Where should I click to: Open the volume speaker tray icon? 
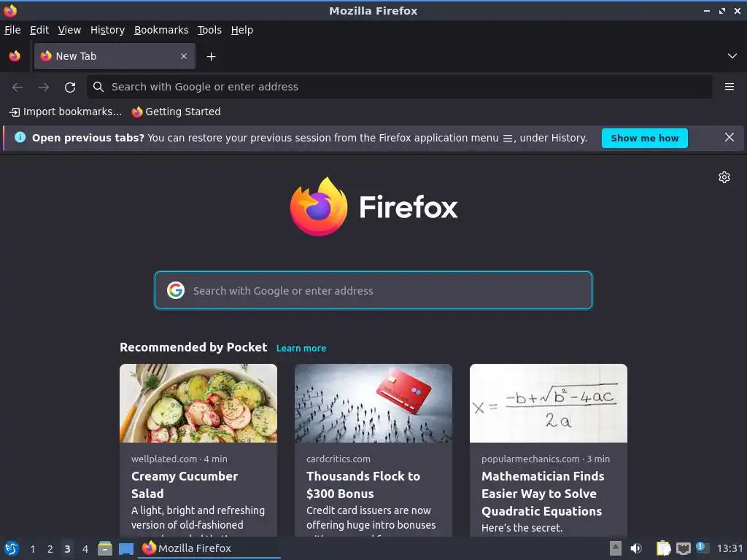point(636,548)
